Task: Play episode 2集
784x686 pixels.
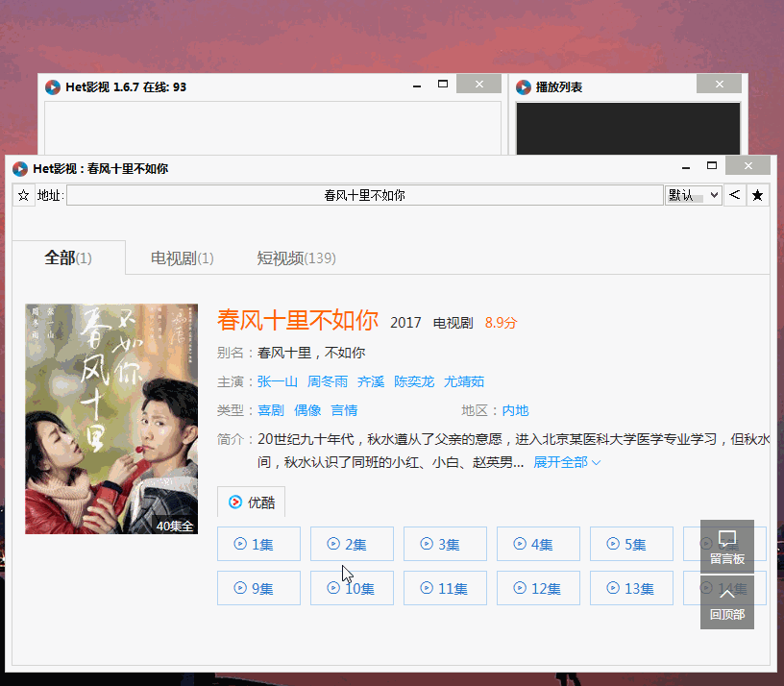Action: pos(352,544)
